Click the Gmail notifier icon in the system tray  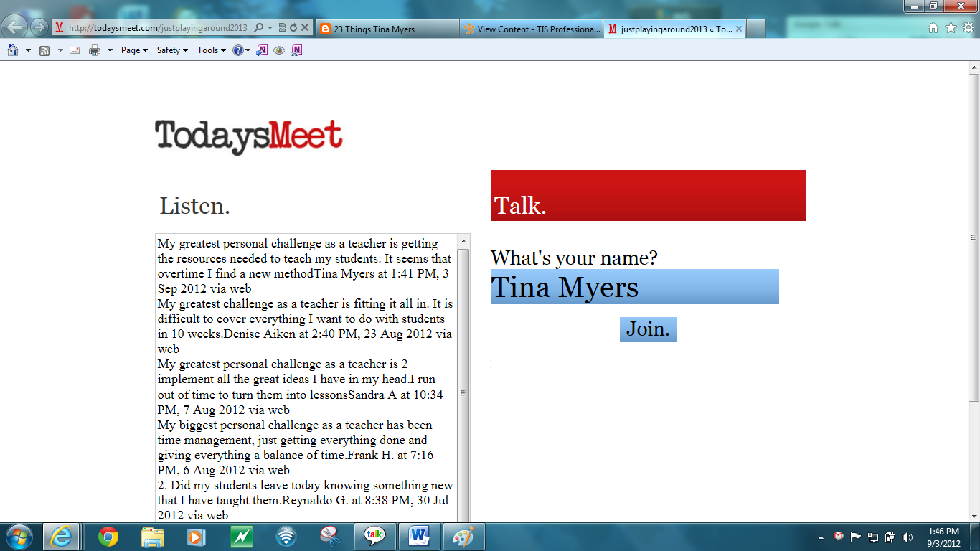[x=838, y=537]
